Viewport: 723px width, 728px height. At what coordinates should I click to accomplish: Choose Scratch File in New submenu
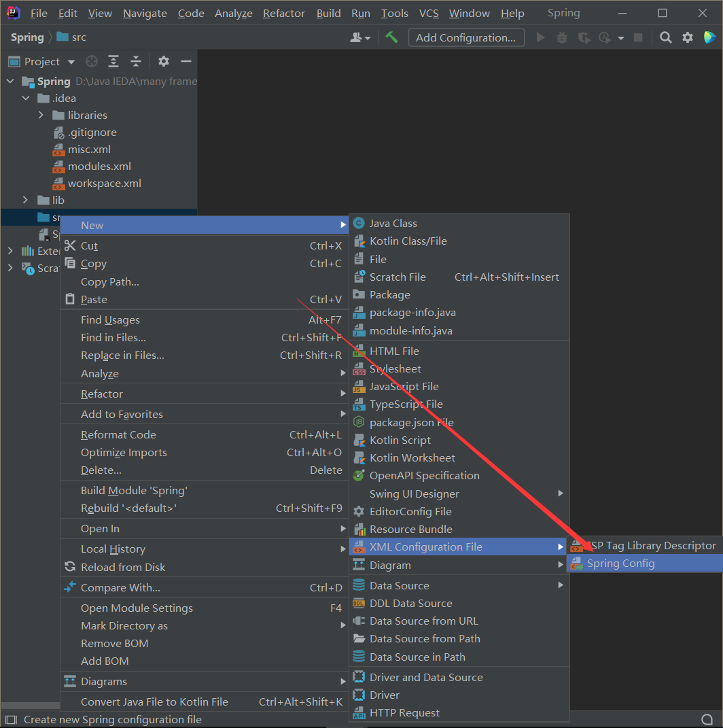pos(459,277)
